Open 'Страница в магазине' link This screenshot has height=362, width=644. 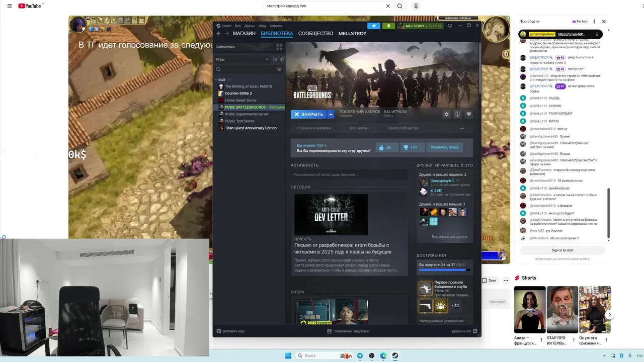click(314, 128)
